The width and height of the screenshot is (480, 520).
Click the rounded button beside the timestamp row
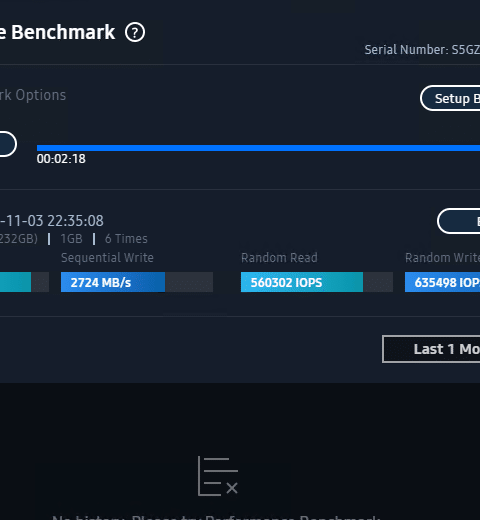pos(459,221)
